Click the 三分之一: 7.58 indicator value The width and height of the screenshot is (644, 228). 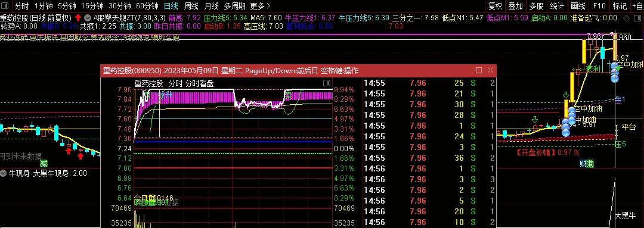click(x=416, y=18)
